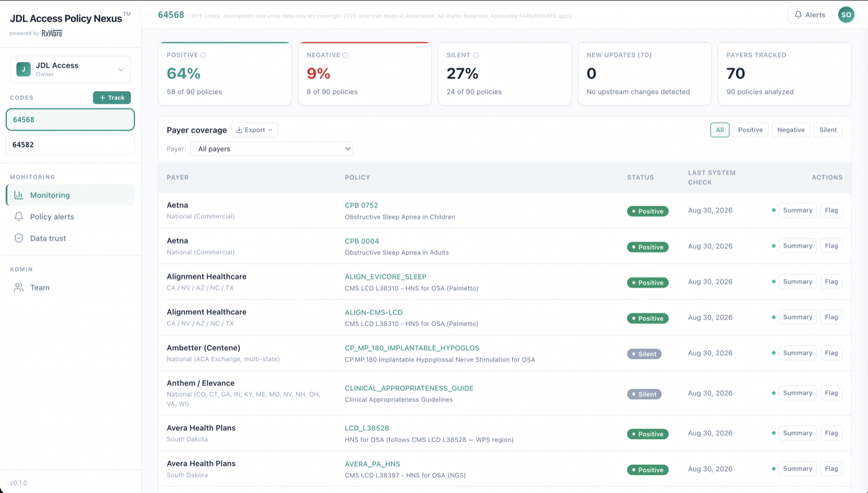The image size is (868, 493).
Task: Click the Track button
Action: tap(112, 98)
